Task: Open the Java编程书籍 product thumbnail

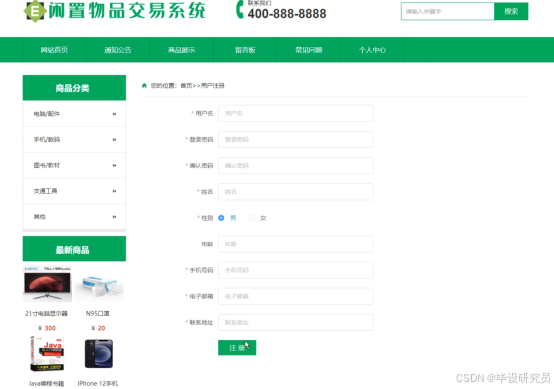Action: (x=47, y=354)
